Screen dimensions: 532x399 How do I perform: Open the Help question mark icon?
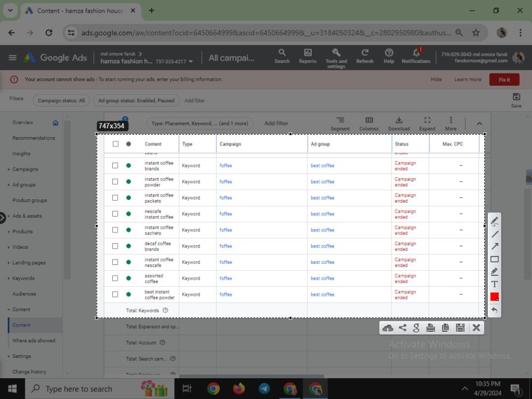(389, 53)
